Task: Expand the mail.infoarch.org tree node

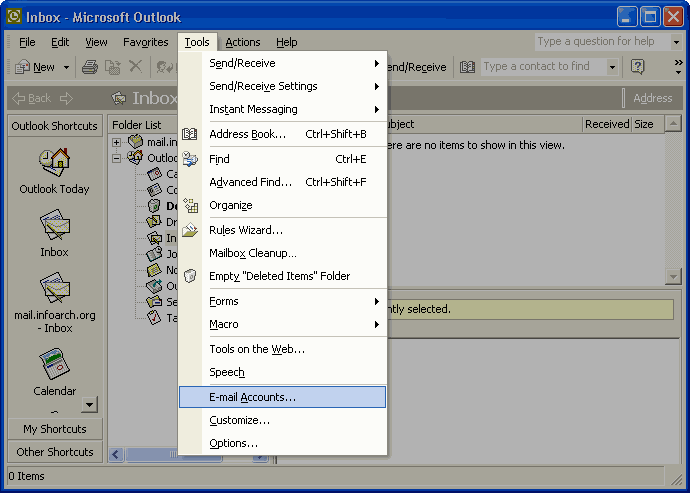Action: [x=116, y=142]
